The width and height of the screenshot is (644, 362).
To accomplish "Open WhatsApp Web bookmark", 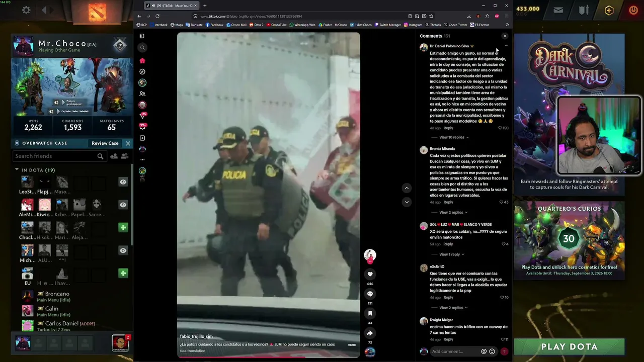I will tap(303, 25).
